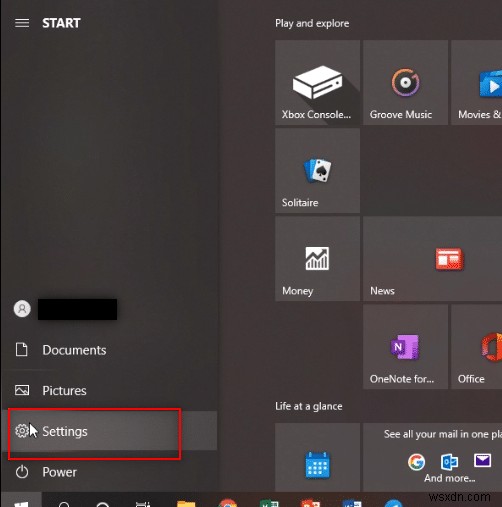Select the 'Play and explore' group header
502x507 pixels.
click(x=312, y=23)
